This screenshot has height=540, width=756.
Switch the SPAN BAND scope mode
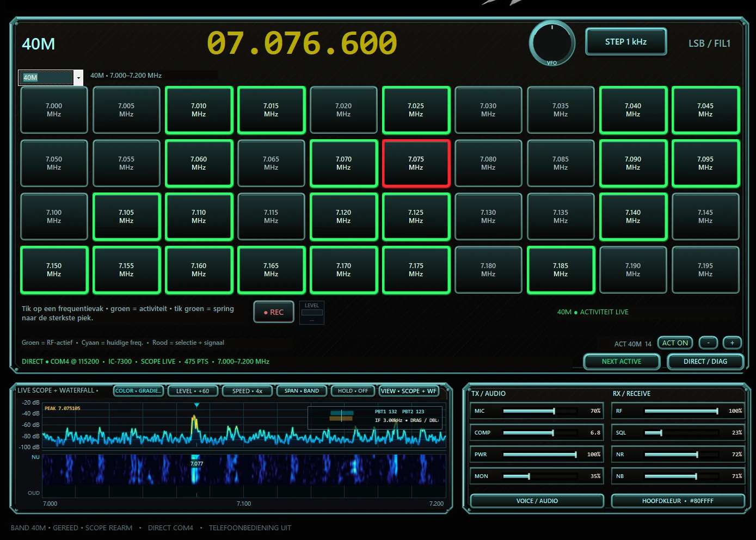[302, 391]
